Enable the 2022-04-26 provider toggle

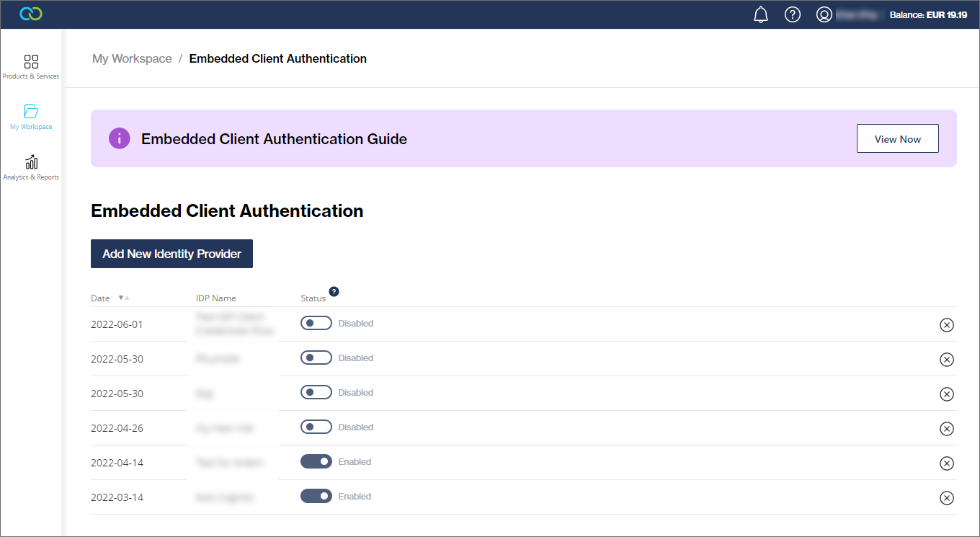click(316, 427)
